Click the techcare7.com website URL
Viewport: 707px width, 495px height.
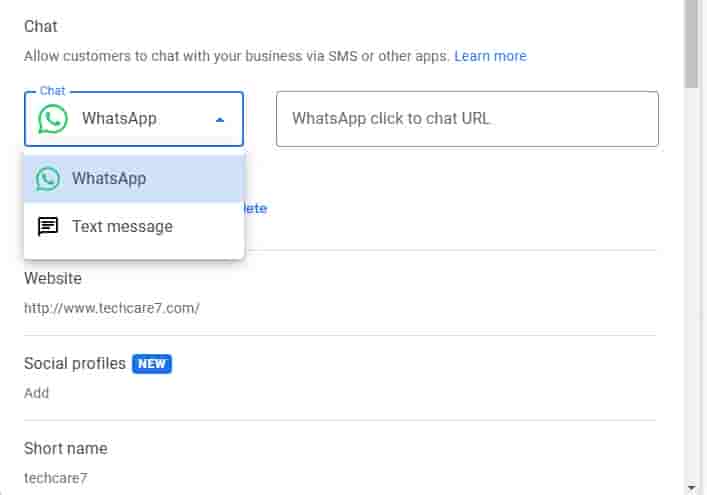112,308
